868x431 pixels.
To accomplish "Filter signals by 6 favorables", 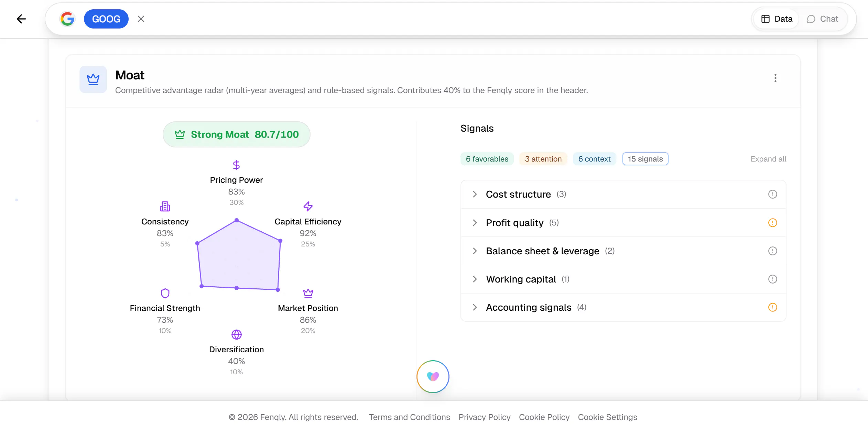I will click(487, 159).
